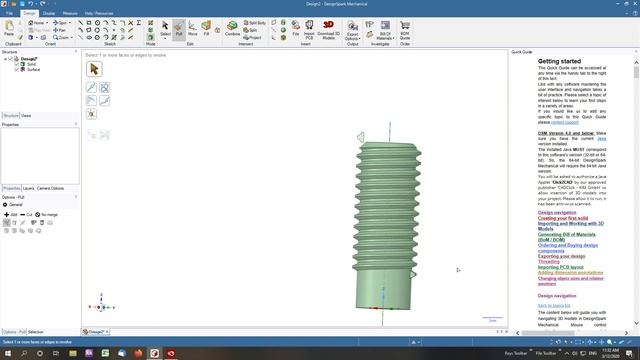Viewport: 640px width, 360px height.
Task: Open the Select tool dropdown arrow
Action: [165, 38]
